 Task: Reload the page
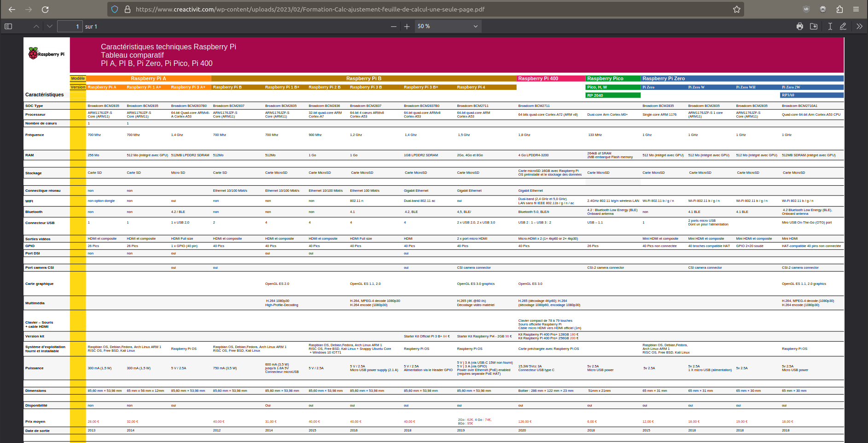point(45,9)
